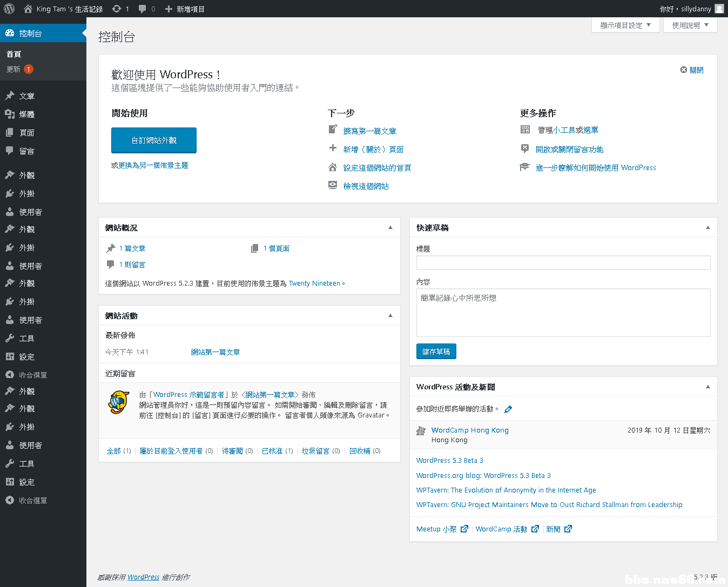
Task: Click the sillydanny user avatar
Action: click(719, 9)
